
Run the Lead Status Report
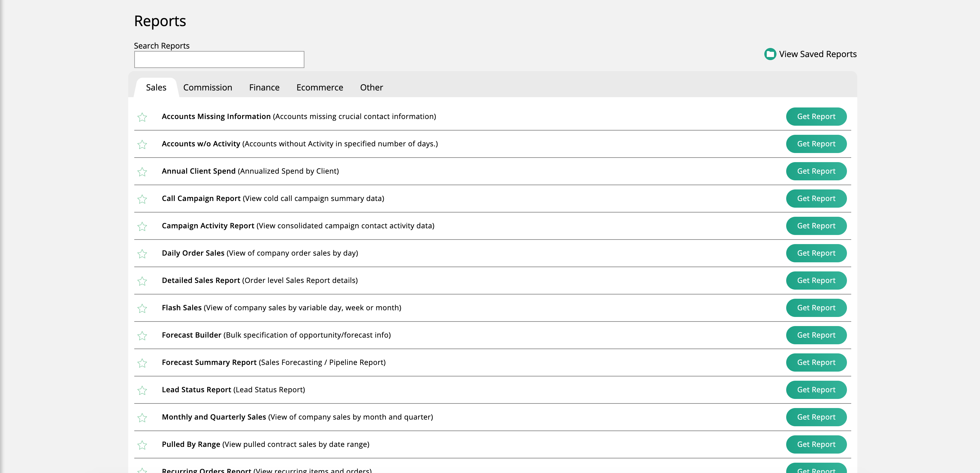(x=816, y=390)
